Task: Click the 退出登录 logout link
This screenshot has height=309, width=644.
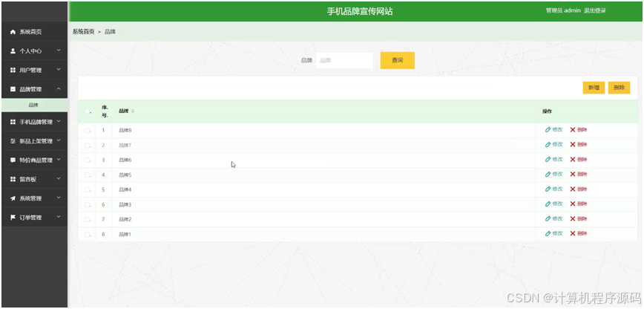Action: [595, 10]
